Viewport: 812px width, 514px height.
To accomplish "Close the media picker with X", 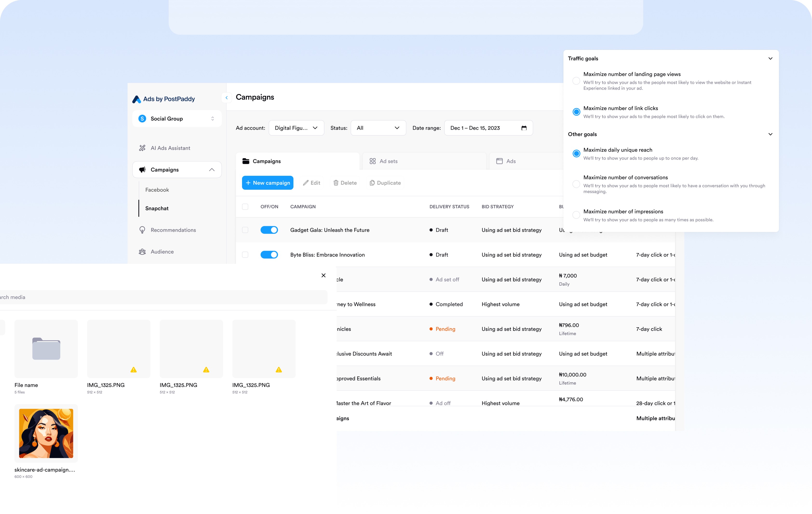I will 323,276.
